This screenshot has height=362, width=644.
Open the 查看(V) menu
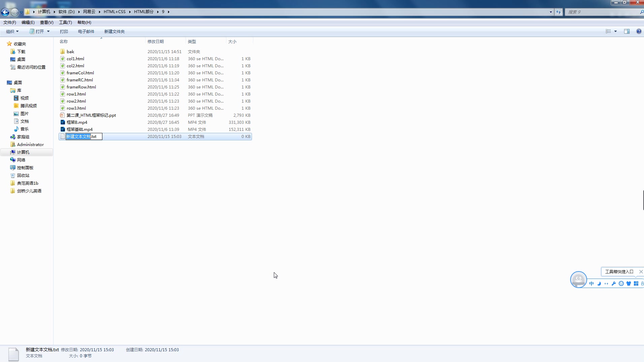(46, 23)
